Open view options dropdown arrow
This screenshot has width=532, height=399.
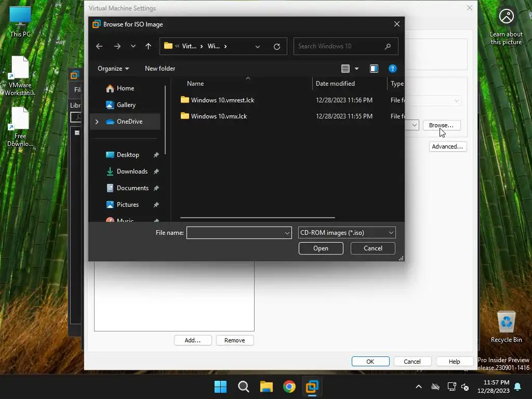click(x=356, y=69)
